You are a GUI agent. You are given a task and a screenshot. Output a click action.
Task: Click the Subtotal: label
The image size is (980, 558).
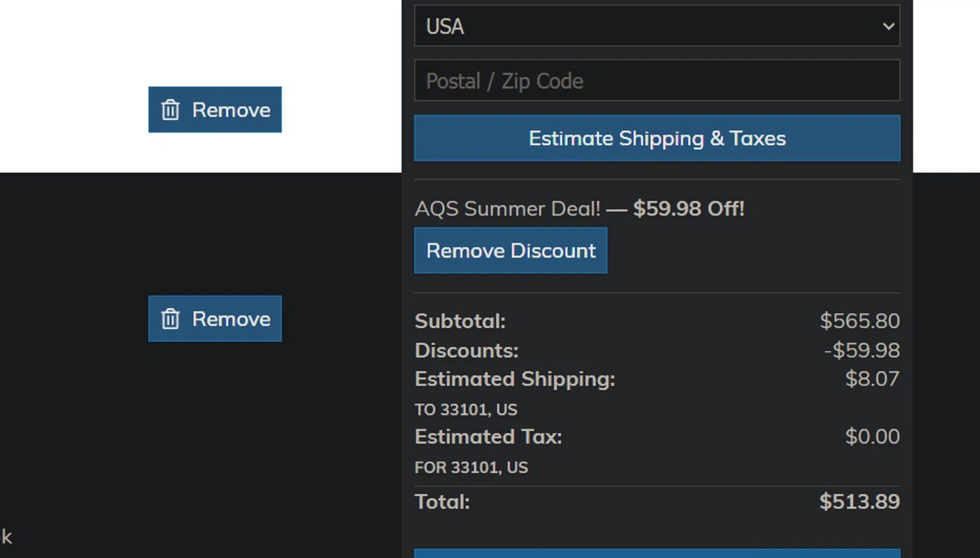pos(460,321)
